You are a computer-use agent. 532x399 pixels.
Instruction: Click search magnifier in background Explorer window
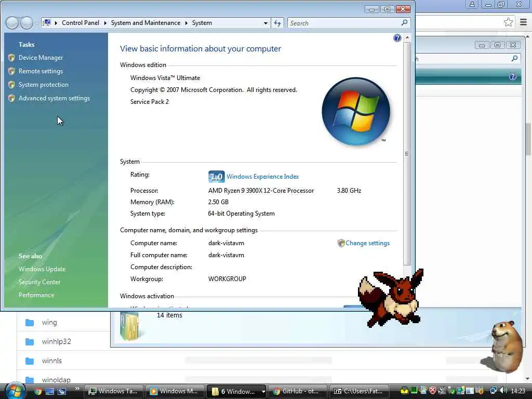[x=515, y=58]
